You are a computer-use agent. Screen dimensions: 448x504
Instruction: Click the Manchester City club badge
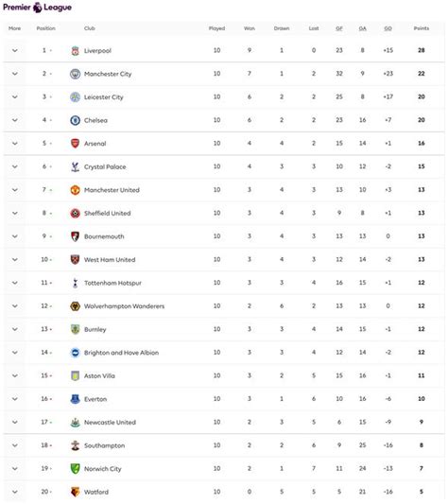(75, 74)
